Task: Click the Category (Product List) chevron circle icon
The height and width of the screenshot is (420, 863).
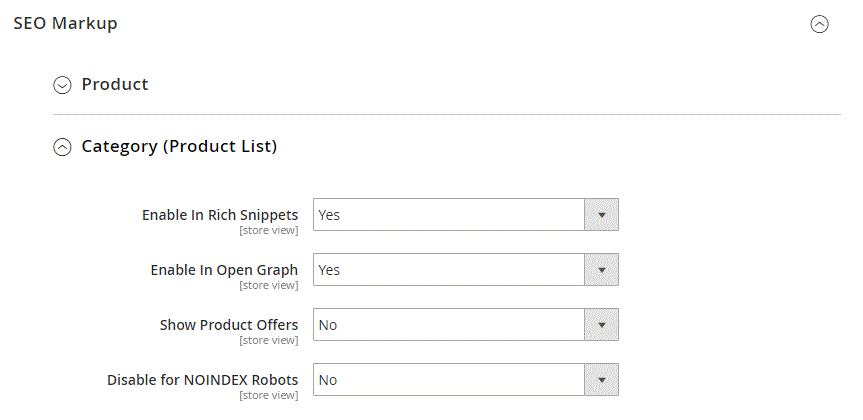Action: click(x=62, y=147)
